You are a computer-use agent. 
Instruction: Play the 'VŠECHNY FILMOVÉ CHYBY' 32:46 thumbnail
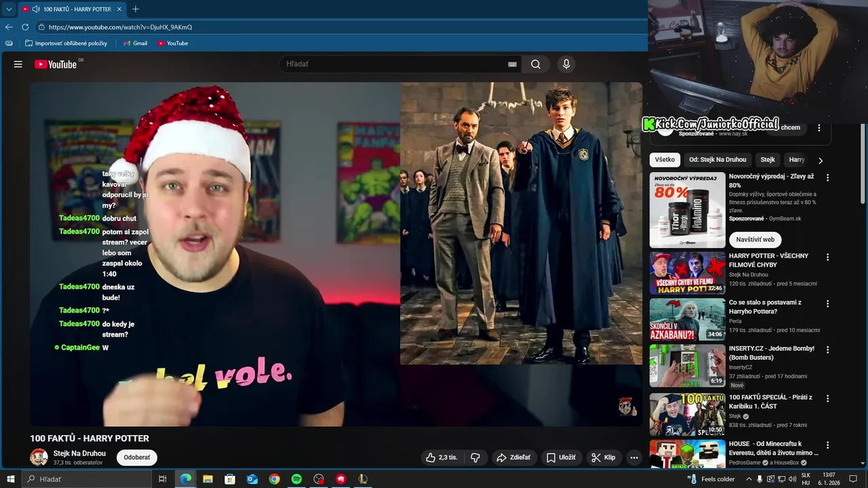click(688, 273)
